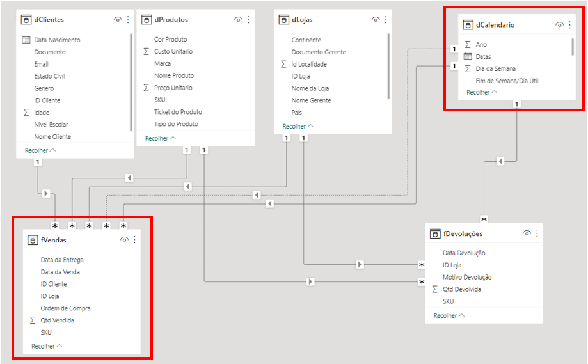The width and height of the screenshot is (588, 364).
Task: Collapse dCalendario table with Recolher
Action: [482, 92]
